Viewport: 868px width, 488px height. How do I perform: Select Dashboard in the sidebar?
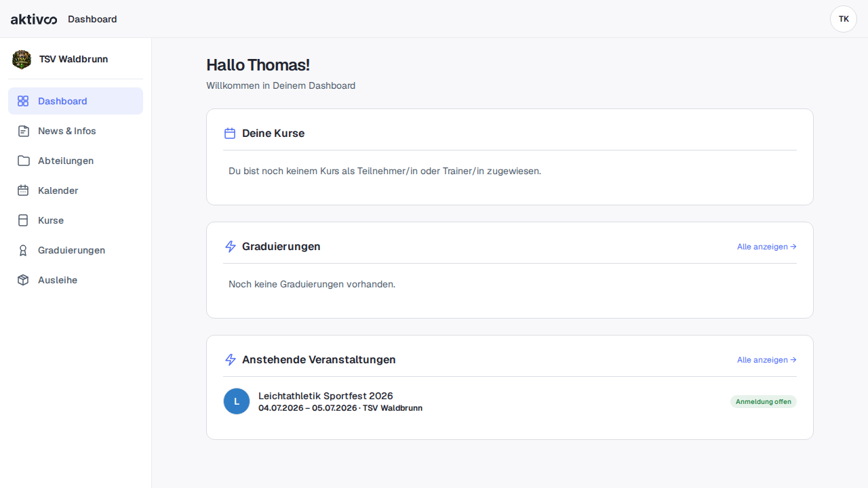[75, 101]
